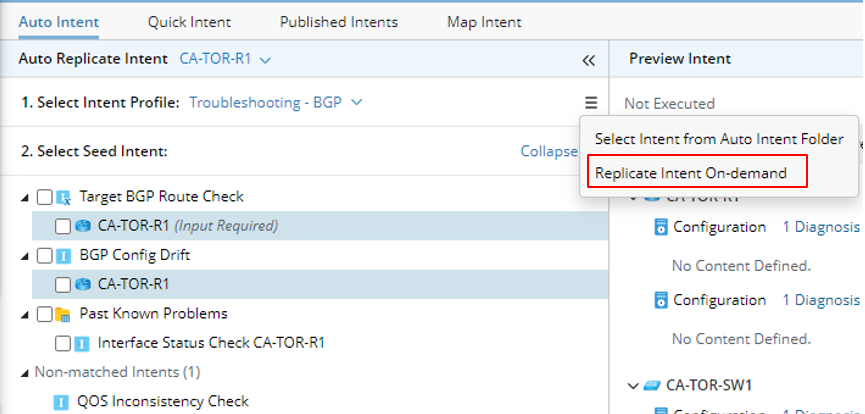Click the hamburger menu icon

click(x=591, y=102)
